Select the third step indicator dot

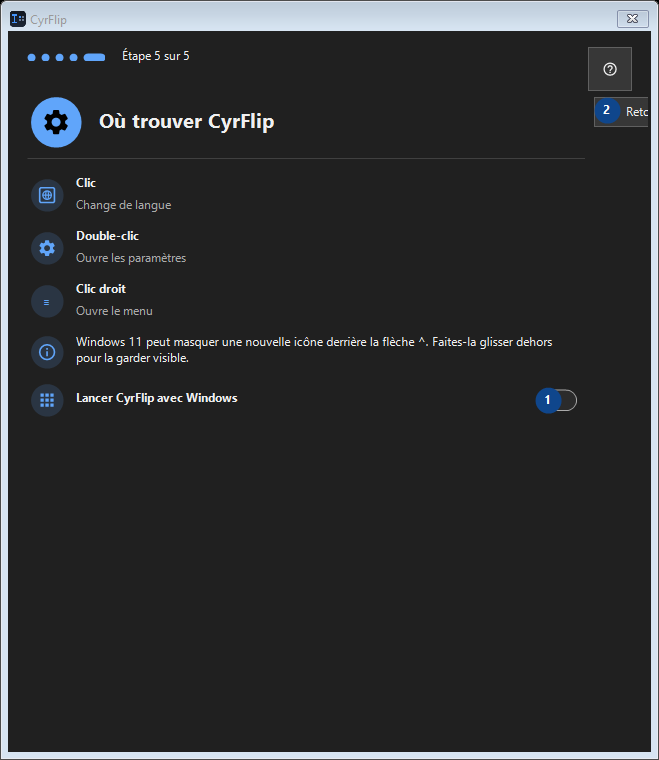click(60, 58)
